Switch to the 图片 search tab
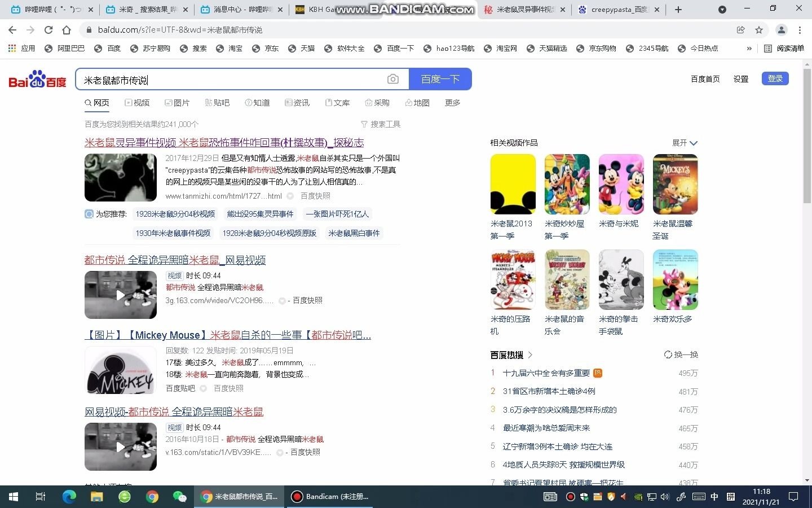The image size is (812, 508). [177, 103]
